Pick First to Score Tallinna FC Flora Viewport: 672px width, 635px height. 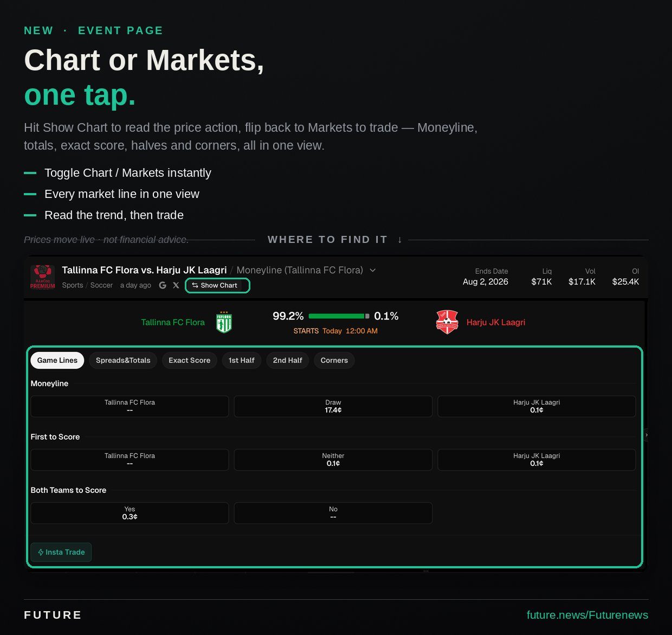[130, 460]
